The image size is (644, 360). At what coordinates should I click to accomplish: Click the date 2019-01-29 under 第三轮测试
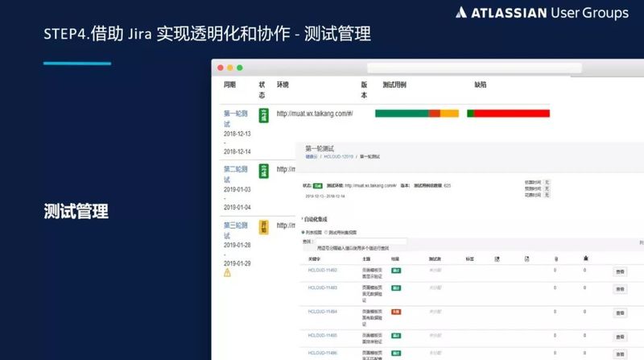click(237, 263)
